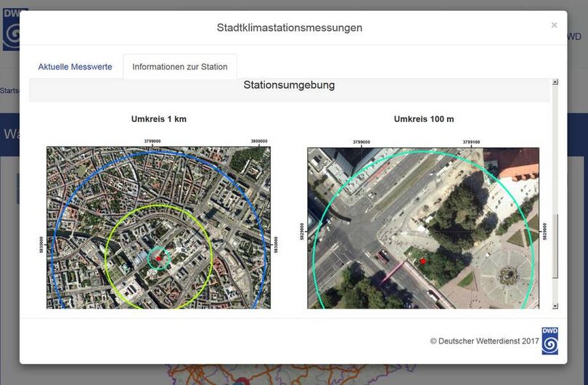Select Informationen zur Station tab
The image size is (588, 385).
point(179,67)
